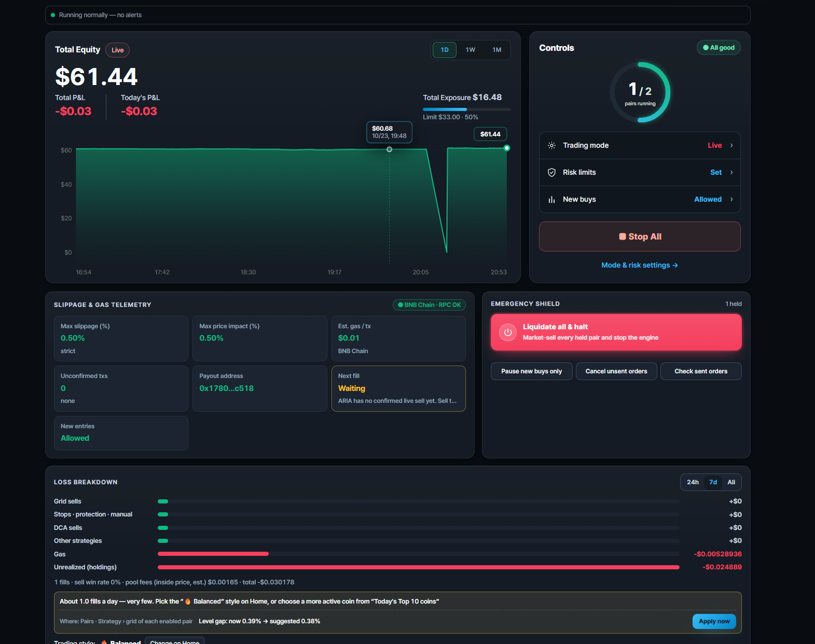
Task: Click the -$0.024889 unrealized amount
Action: tap(722, 567)
